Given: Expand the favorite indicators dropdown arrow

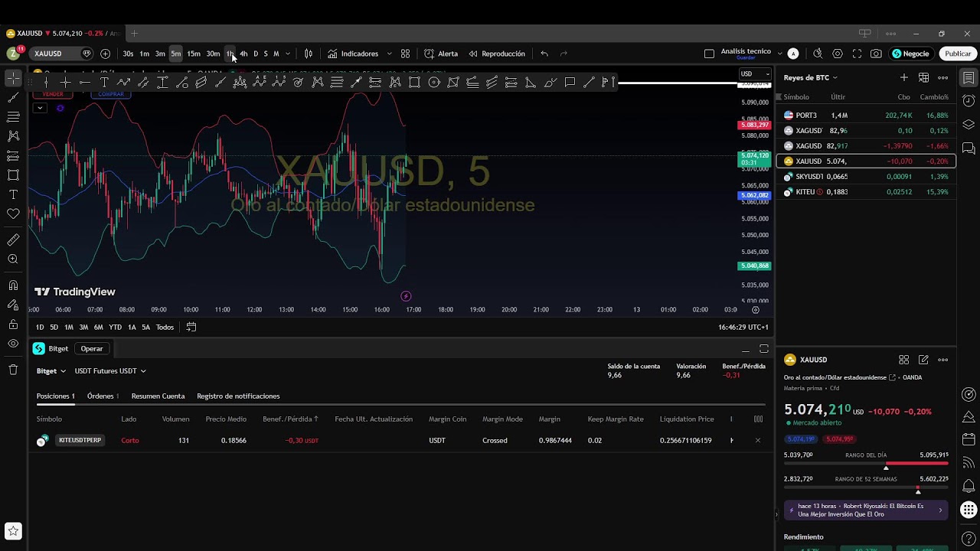Looking at the screenshot, I should [x=389, y=54].
